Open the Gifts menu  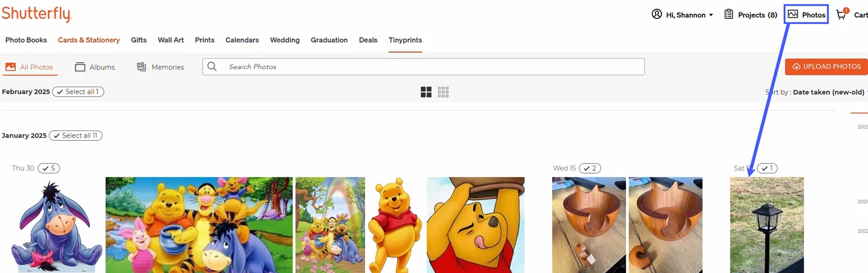coord(139,40)
